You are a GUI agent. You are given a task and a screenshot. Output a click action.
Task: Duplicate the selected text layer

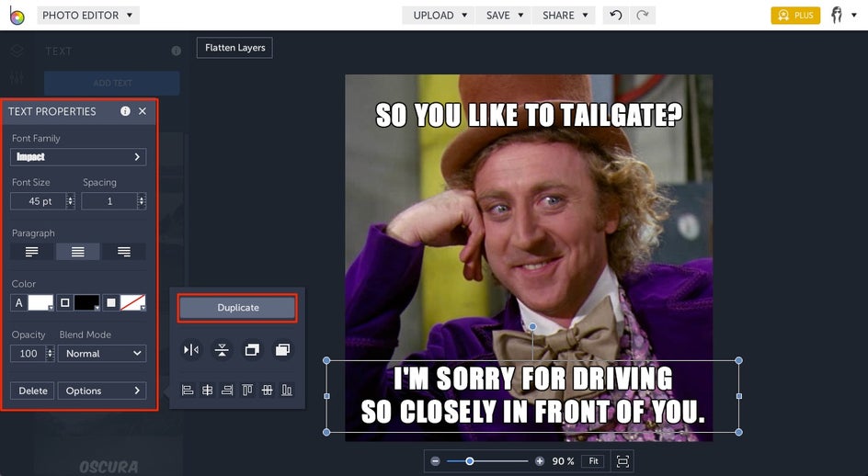pos(237,308)
